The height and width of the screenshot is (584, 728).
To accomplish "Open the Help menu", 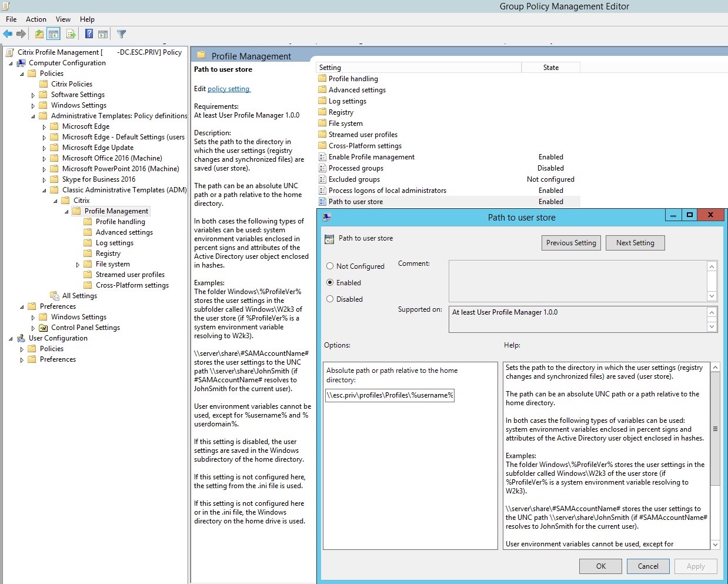I will click(x=87, y=19).
